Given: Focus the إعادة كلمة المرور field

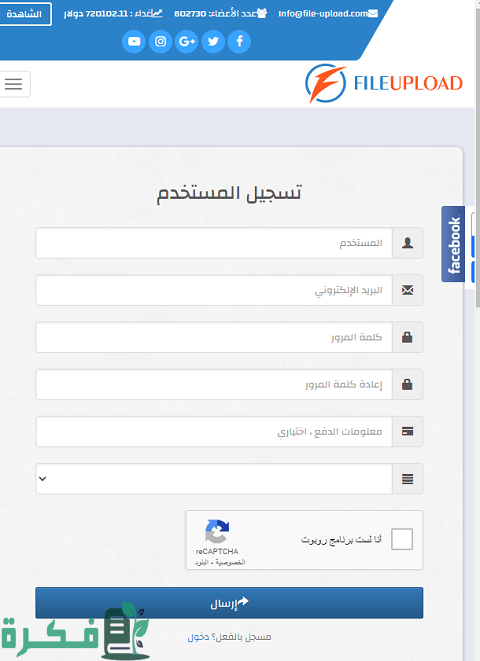Looking at the screenshot, I should [x=214, y=384].
